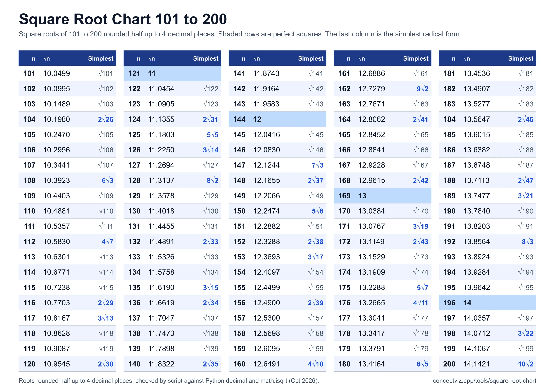Select the value 10.5830 for row 112
The image size is (555, 392).
[x=57, y=242]
